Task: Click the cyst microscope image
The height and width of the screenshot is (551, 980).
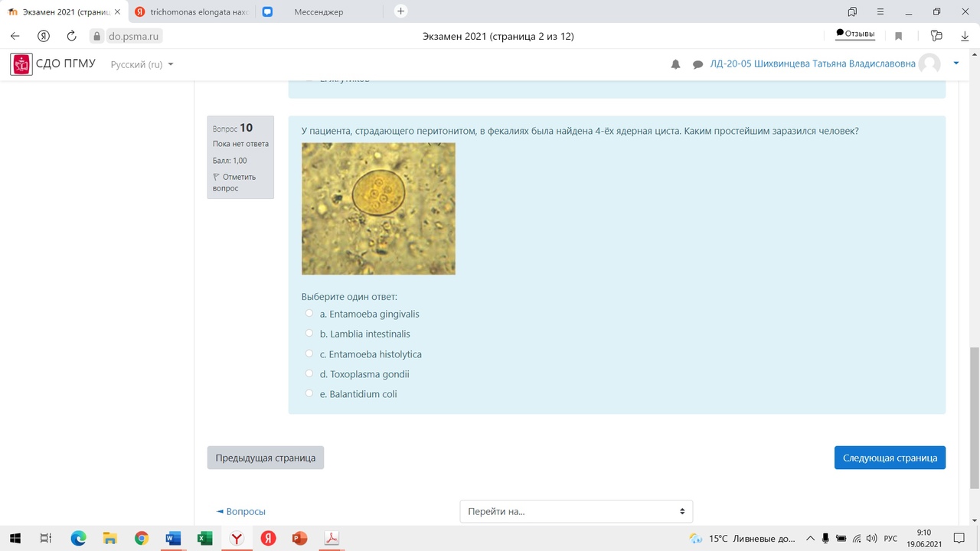Action: click(378, 208)
